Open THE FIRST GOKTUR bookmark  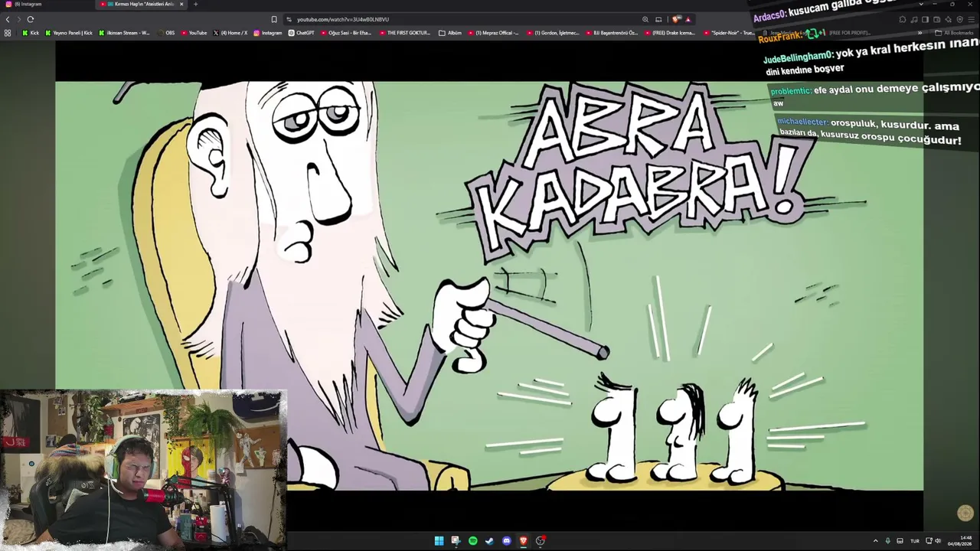point(404,33)
